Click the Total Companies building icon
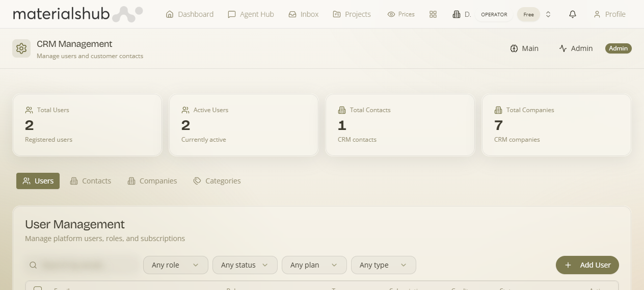Screen dimensions: 644x290 pyautogui.click(x=498, y=110)
